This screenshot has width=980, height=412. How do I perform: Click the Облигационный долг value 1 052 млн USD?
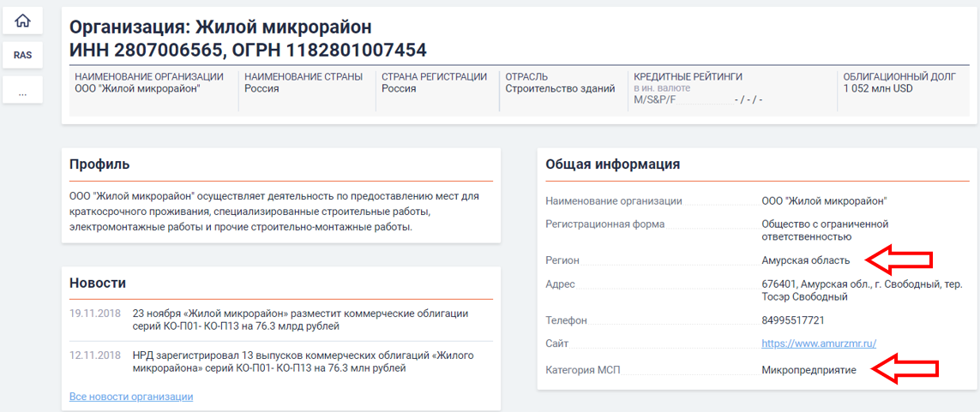[878, 88]
